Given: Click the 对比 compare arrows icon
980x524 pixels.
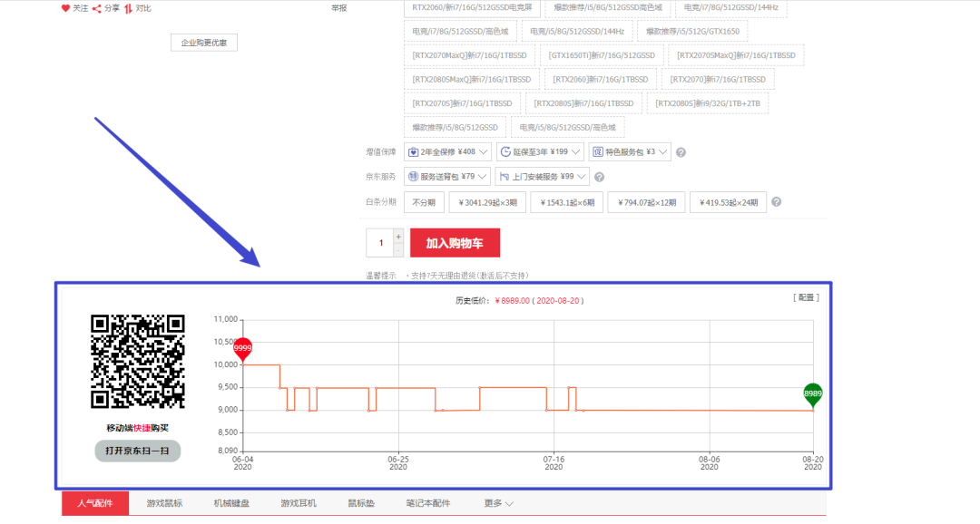Looking at the screenshot, I should coord(128,8).
